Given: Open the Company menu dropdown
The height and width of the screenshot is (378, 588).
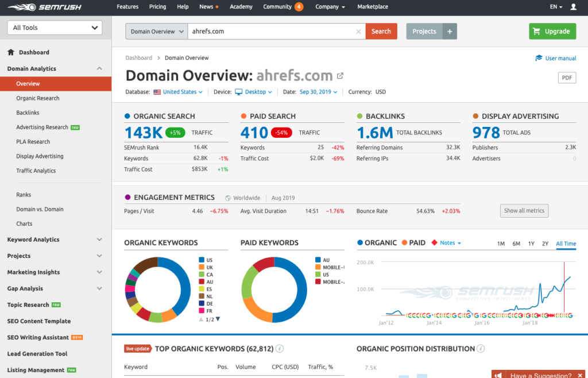Looking at the screenshot, I should click(330, 7).
